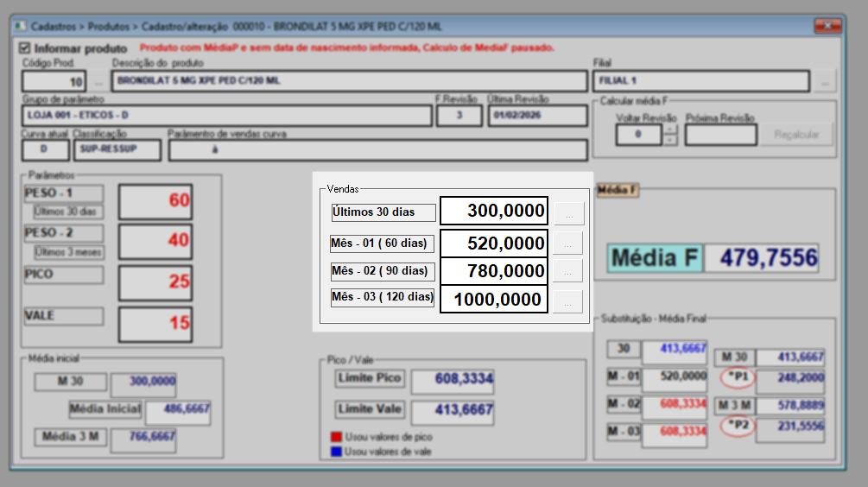This screenshot has height=487, width=868.
Task: Click the Média F tab label
Action: click(617, 191)
